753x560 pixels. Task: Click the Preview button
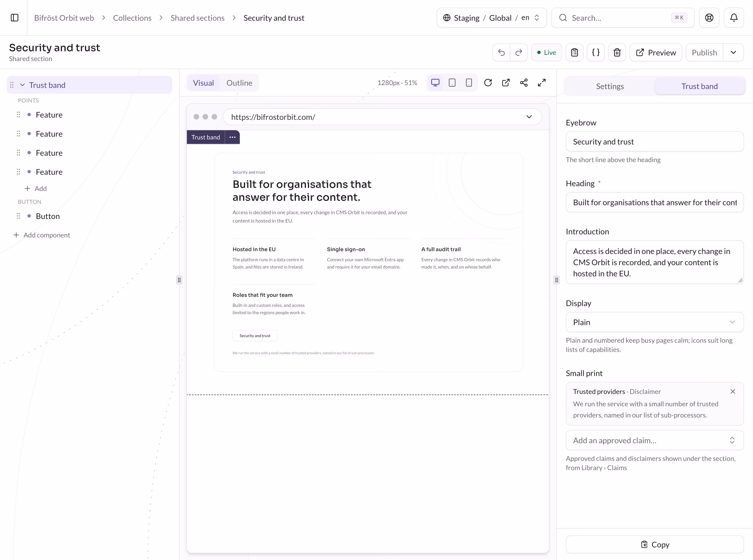(x=656, y=53)
